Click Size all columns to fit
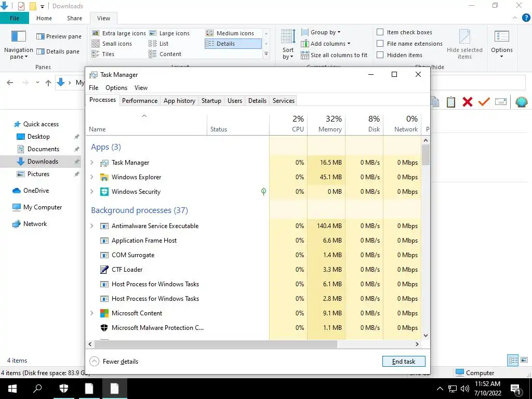Image resolution: width=532 pixels, height=399 pixels. pyautogui.click(x=334, y=55)
